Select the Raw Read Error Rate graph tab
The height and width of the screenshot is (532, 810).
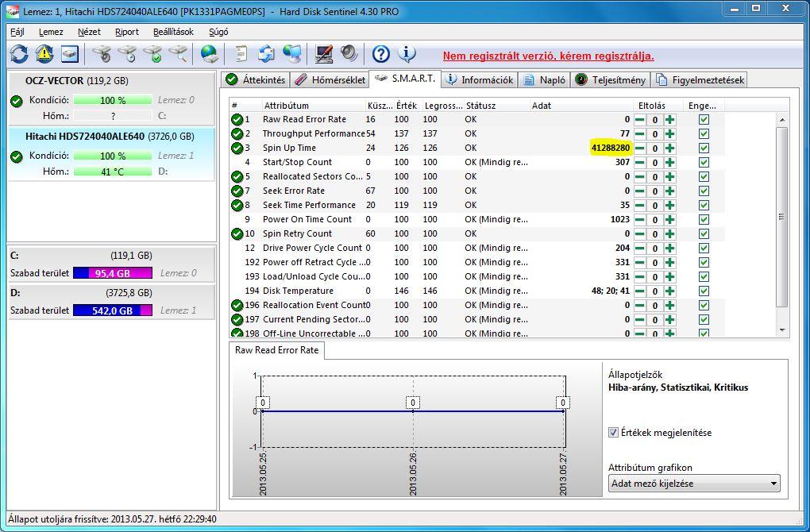pyautogui.click(x=277, y=350)
